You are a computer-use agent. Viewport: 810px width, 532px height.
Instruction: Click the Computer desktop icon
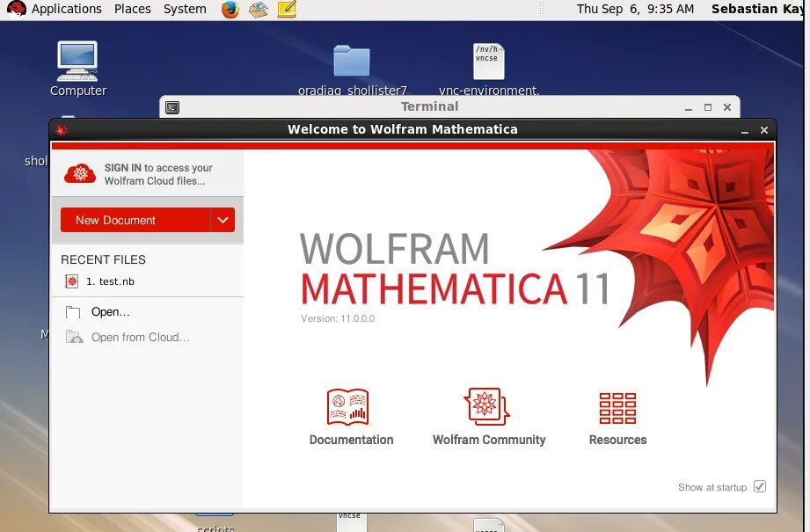(x=77, y=61)
